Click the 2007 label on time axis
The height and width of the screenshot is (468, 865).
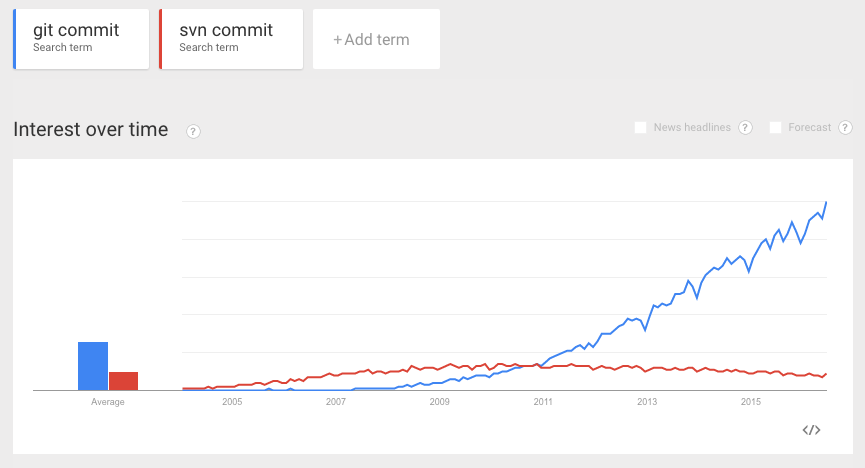click(336, 402)
